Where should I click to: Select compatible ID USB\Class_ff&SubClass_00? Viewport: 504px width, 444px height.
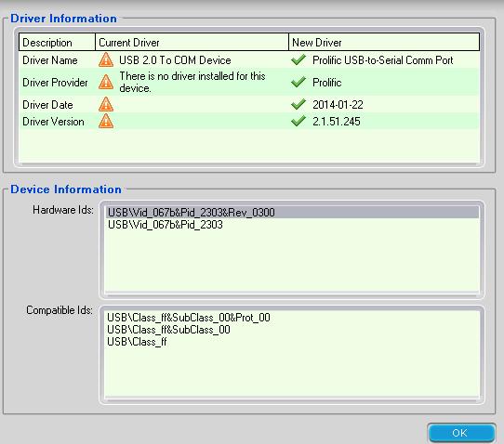click(x=168, y=330)
